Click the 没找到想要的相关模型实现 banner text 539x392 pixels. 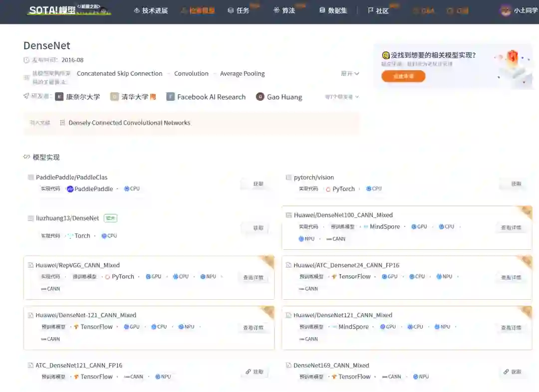pos(433,55)
